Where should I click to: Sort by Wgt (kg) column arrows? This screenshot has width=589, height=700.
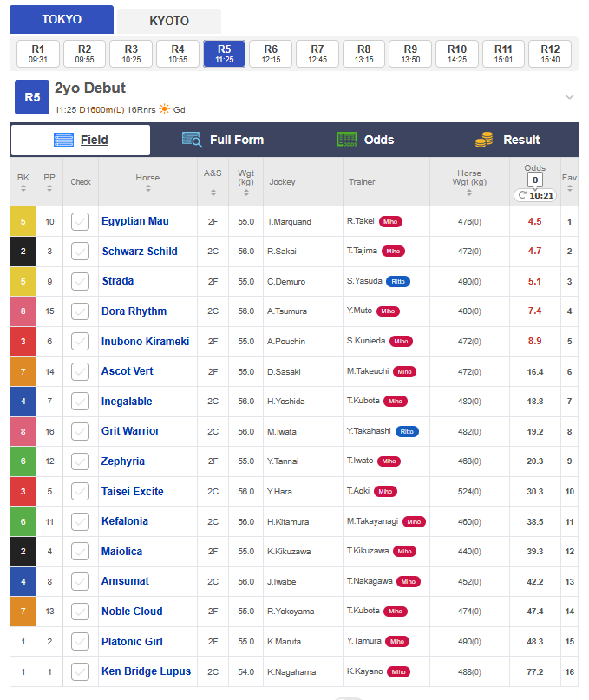(x=246, y=193)
